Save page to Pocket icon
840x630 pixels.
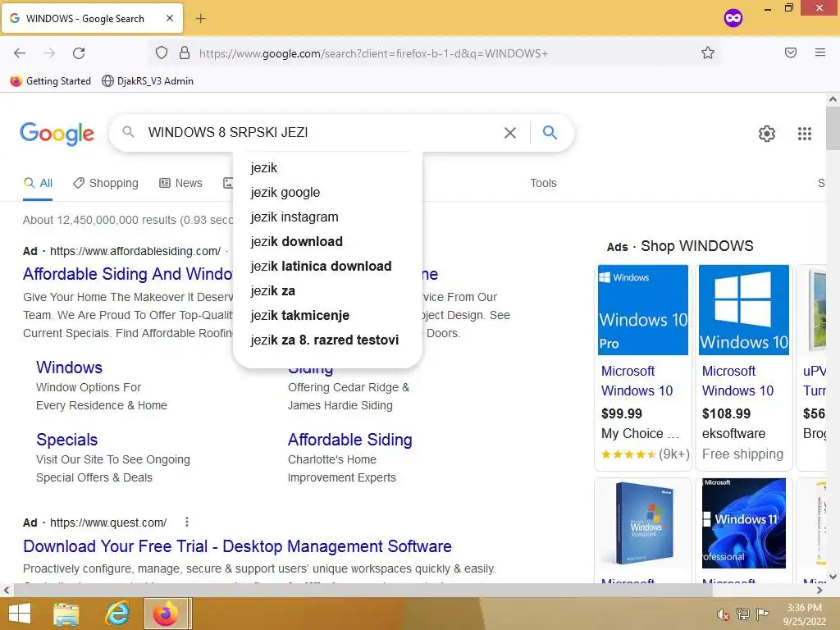click(x=791, y=52)
